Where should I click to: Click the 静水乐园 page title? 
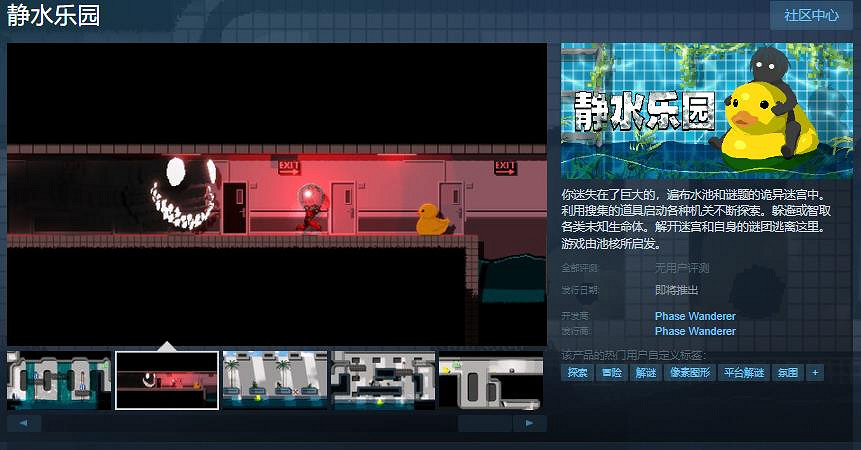(x=53, y=15)
